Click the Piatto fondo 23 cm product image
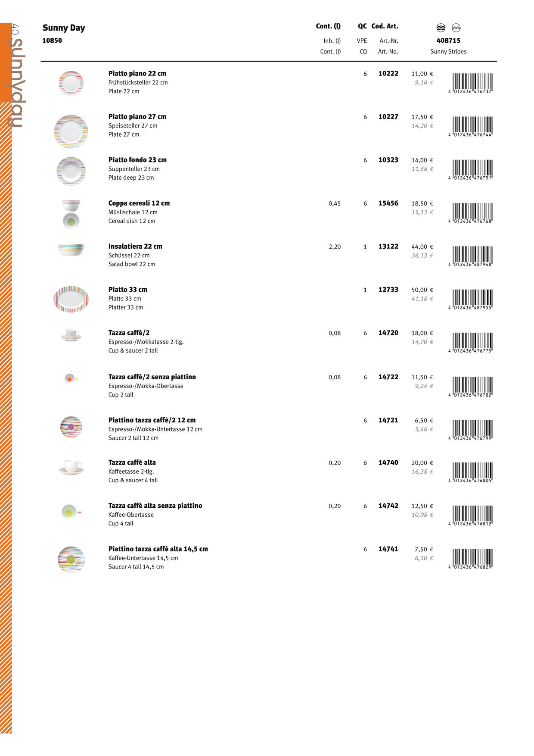The width and height of the screenshot is (534, 756). pos(71,172)
